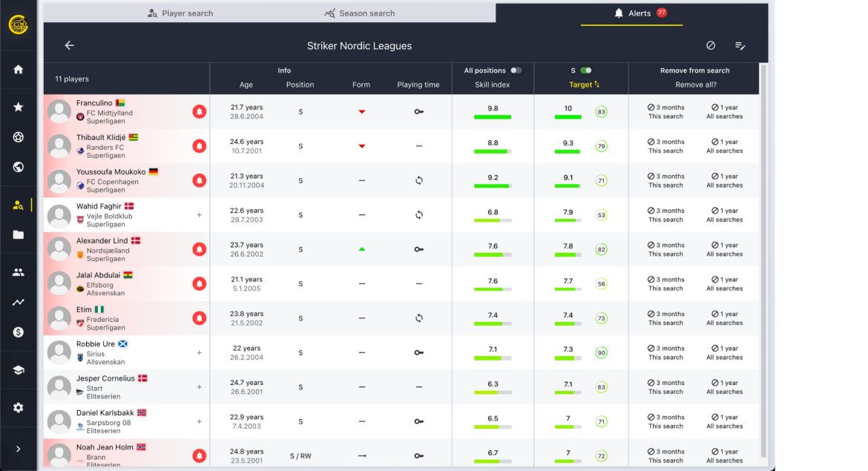Screen dimensions: 868x471
Task: Open the globe icon in sidebar
Action: (x=18, y=167)
